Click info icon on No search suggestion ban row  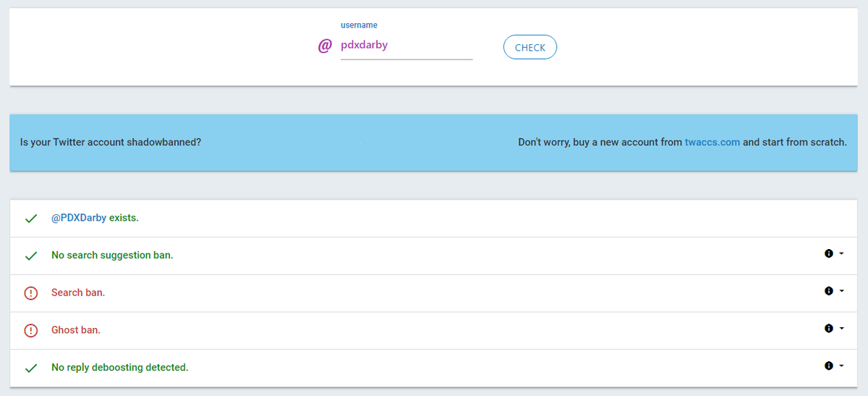click(x=829, y=253)
